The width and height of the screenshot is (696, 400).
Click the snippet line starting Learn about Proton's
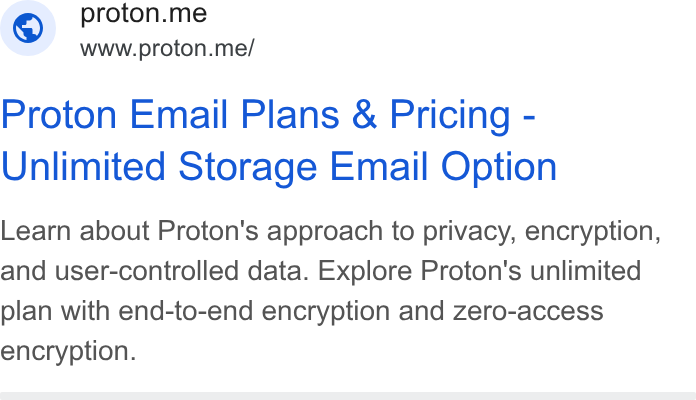[x=331, y=232]
